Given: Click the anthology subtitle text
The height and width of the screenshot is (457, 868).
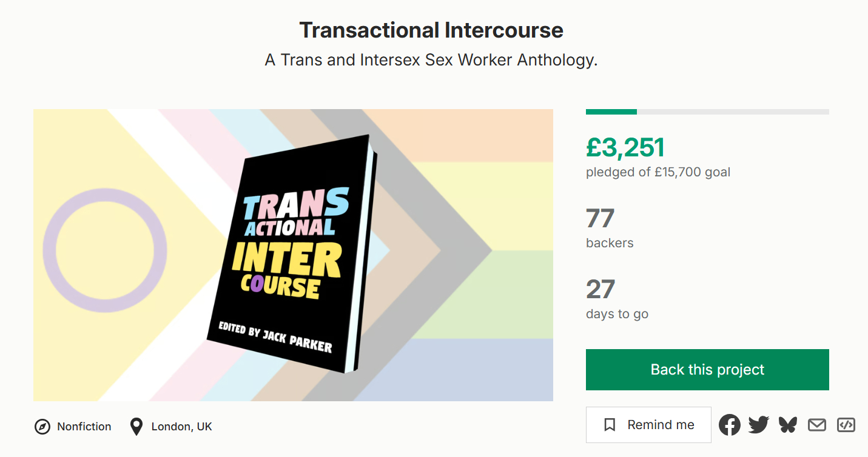Looking at the screenshot, I should tap(431, 61).
